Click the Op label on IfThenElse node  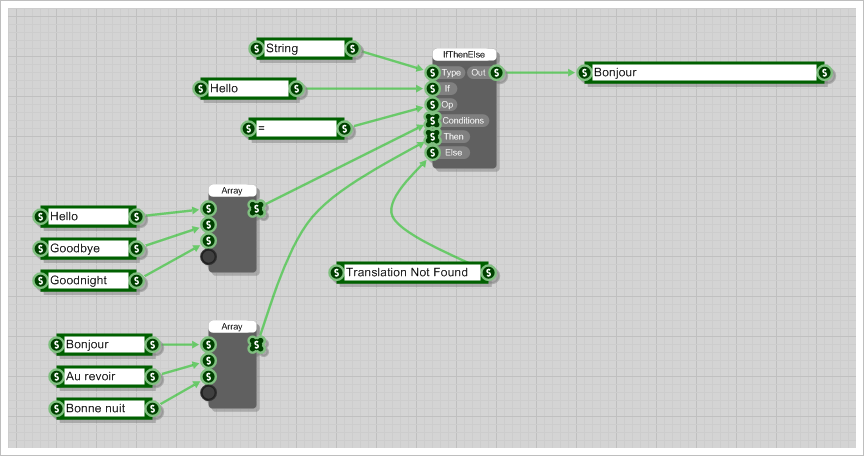pyautogui.click(x=447, y=105)
